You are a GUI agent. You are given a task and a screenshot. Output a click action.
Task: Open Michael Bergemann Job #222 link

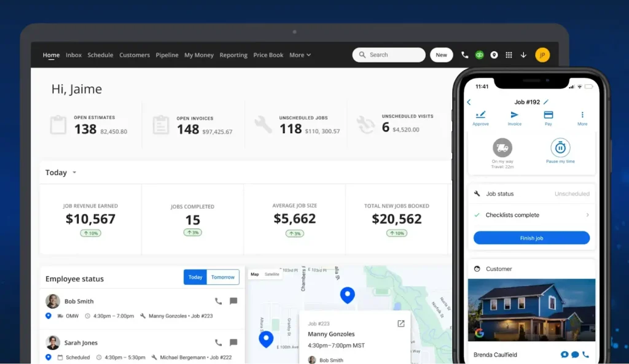tap(196, 357)
